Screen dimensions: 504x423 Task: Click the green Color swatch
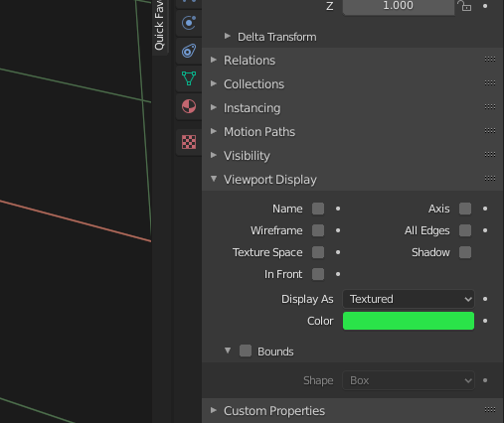coord(409,321)
